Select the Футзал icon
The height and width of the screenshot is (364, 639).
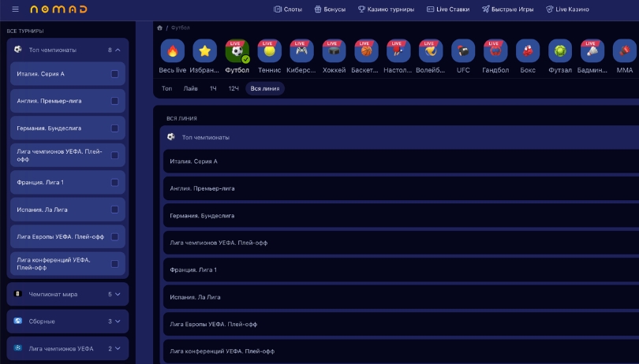coord(560,51)
